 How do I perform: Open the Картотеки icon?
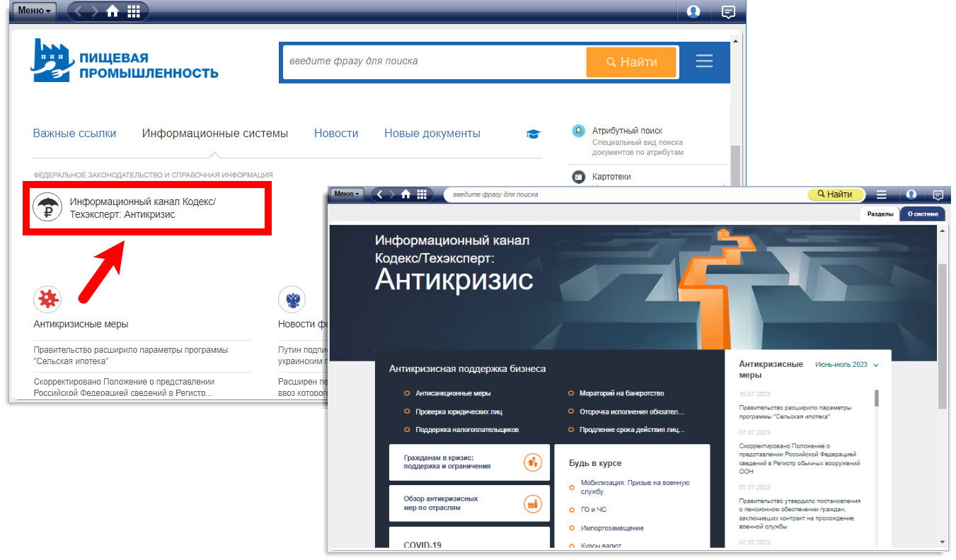579,177
